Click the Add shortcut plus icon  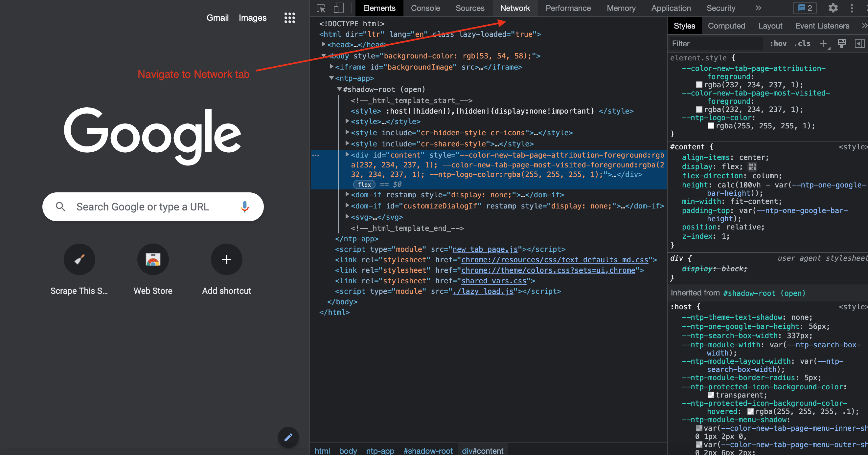point(226,259)
